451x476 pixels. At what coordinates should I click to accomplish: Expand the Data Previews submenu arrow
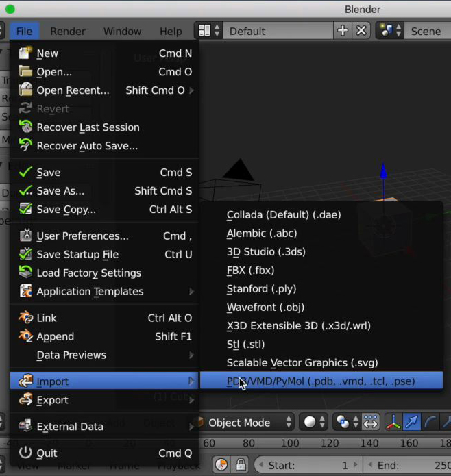tap(191, 355)
